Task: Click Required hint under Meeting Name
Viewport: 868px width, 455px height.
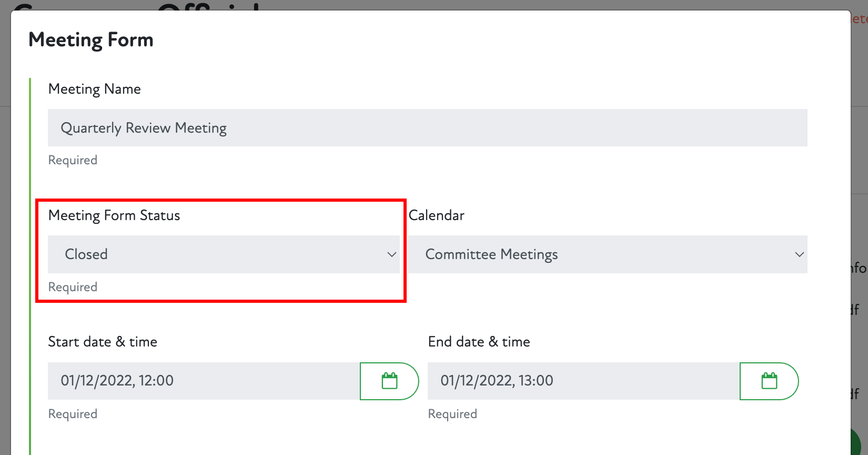Action: (73, 160)
